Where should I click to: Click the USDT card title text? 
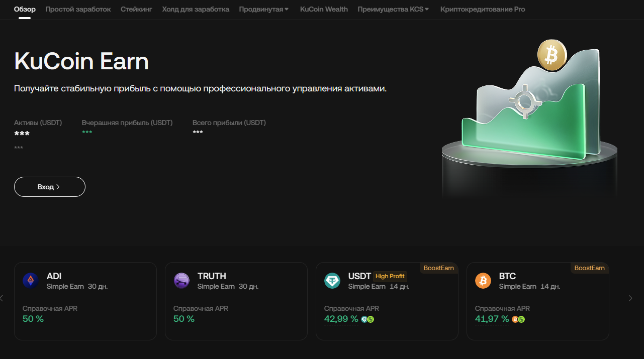tap(359, 276)
